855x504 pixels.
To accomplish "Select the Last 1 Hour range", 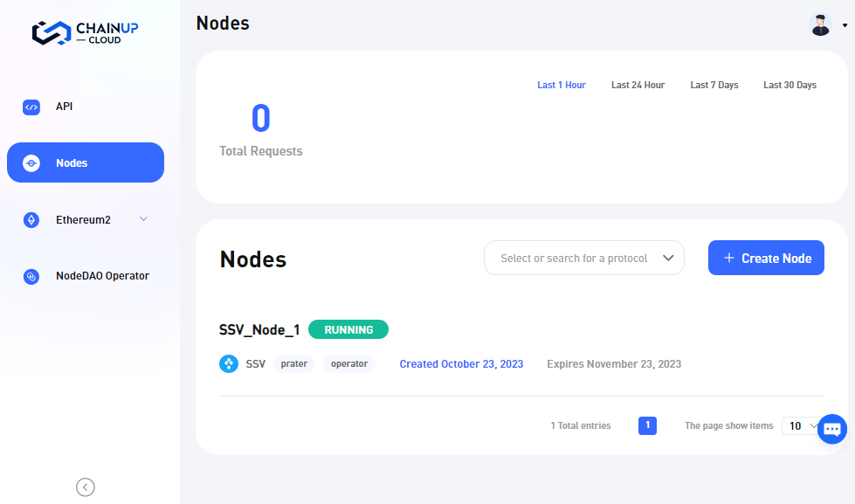I will [562, 86].
